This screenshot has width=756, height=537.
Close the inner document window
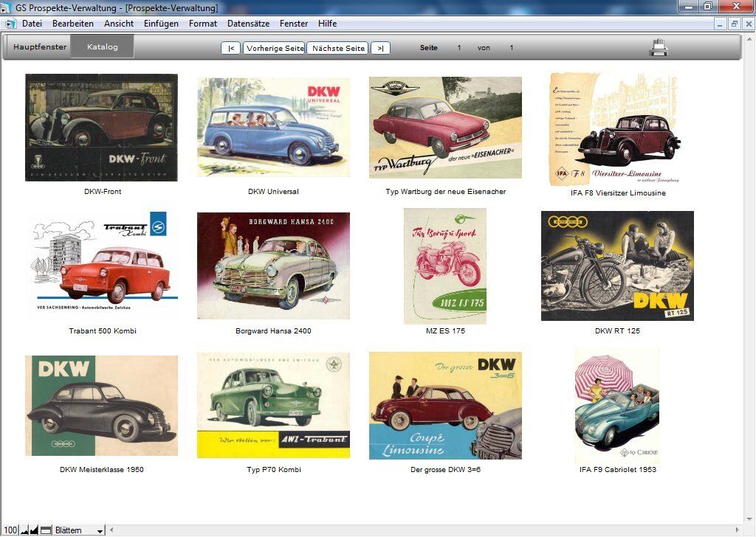749,24
